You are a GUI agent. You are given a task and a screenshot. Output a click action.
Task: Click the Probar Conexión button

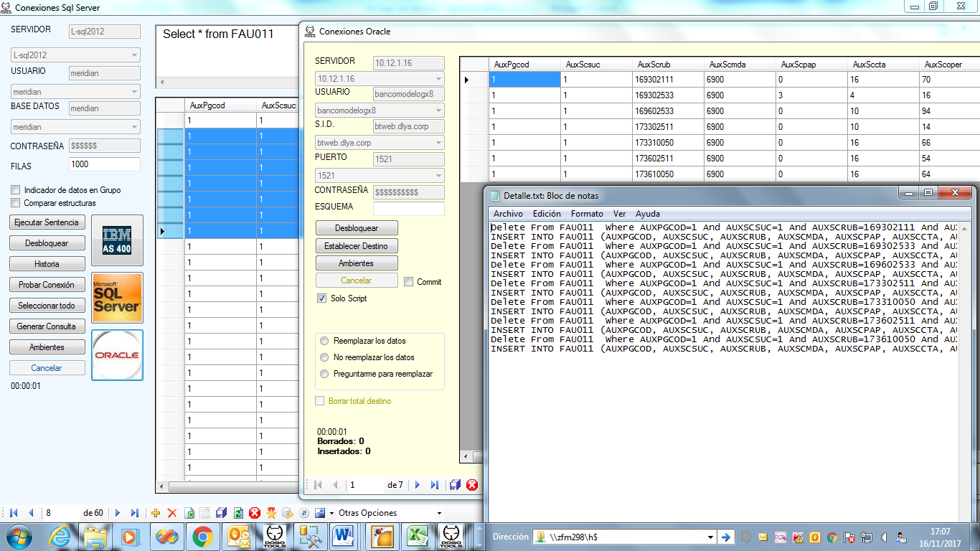pos(47,285)
